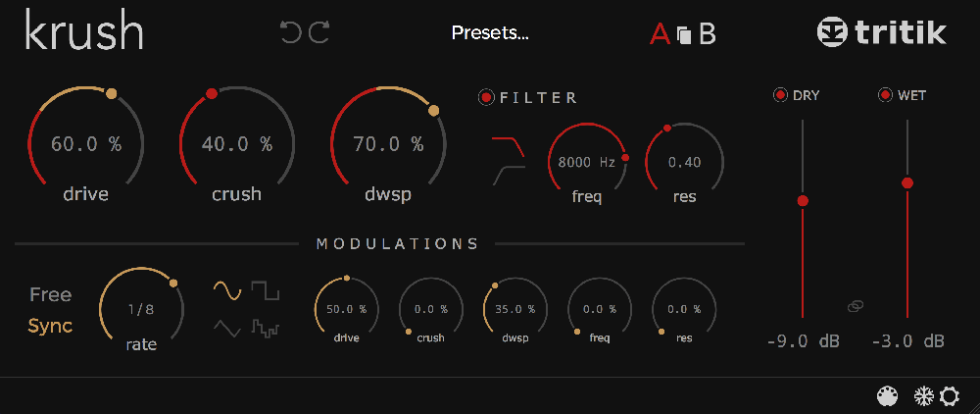Toggle the FILTER power button
Viewport: 980px width, 414px height.
tap(486, 97)
